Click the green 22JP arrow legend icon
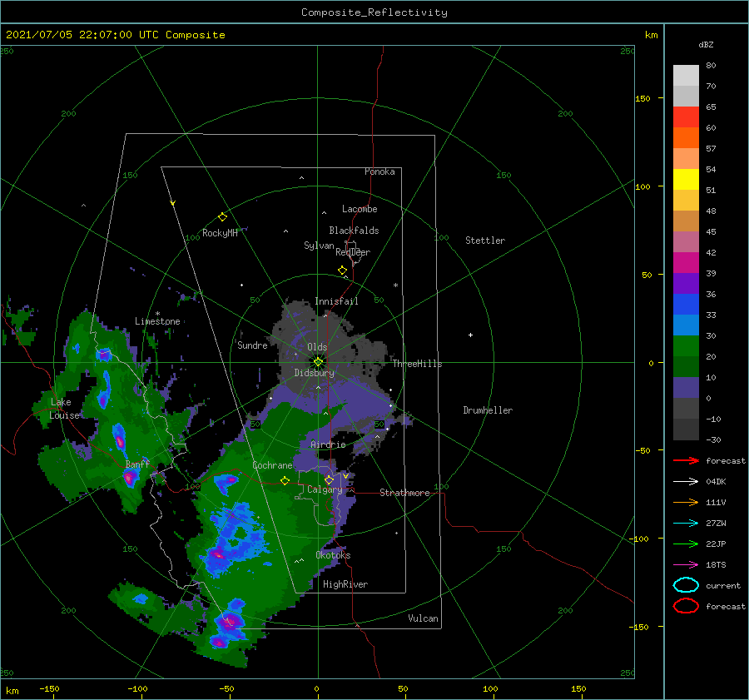Viewport: 749px width, 700px height. tap(686, 544)
